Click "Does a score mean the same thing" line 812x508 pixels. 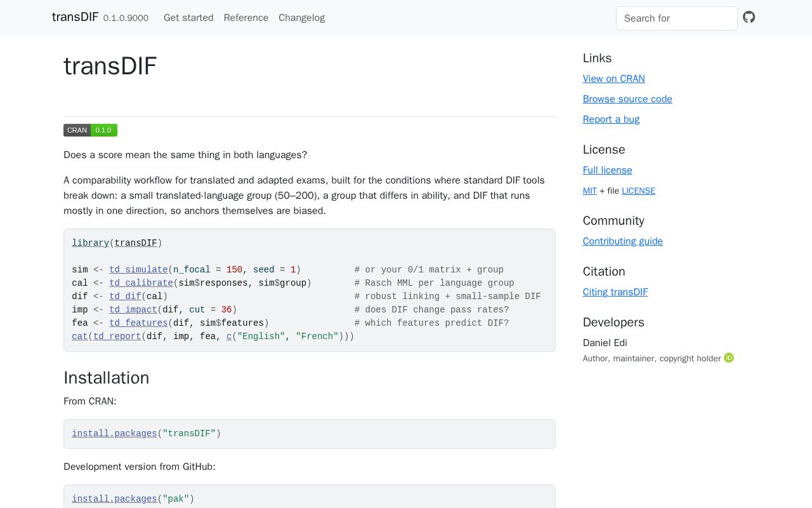point(185,155)
